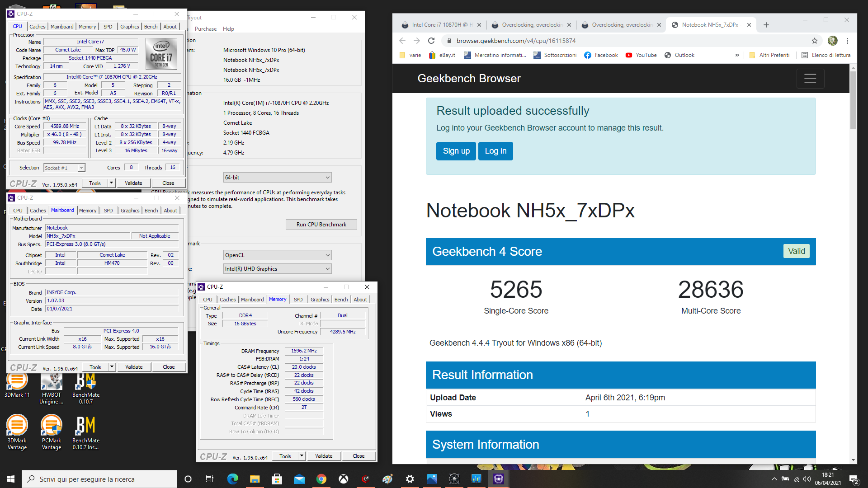
Task: Open the Facebook bookmark
Action: [x=601, y=55]
